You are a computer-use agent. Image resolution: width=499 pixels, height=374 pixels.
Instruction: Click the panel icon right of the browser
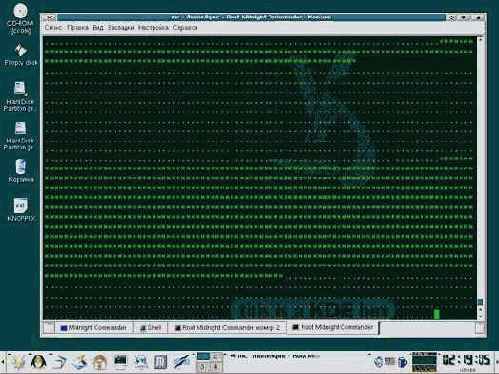point(160,361)
